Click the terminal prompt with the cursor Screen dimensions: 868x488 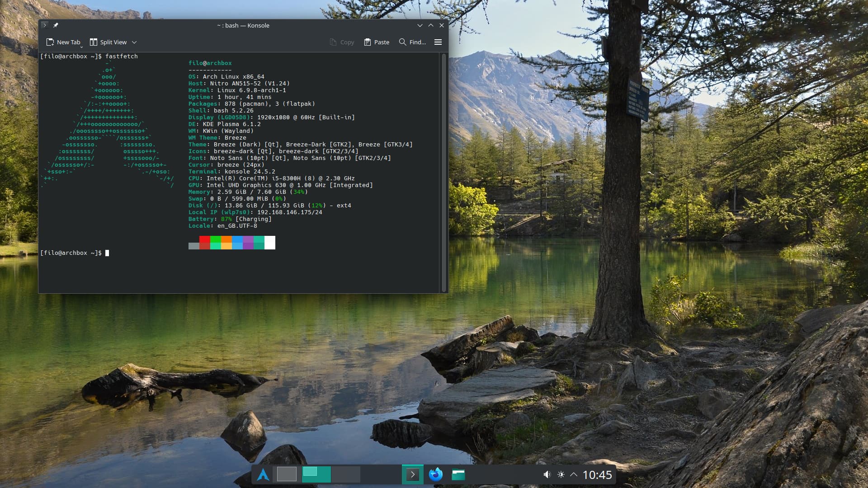75,253
